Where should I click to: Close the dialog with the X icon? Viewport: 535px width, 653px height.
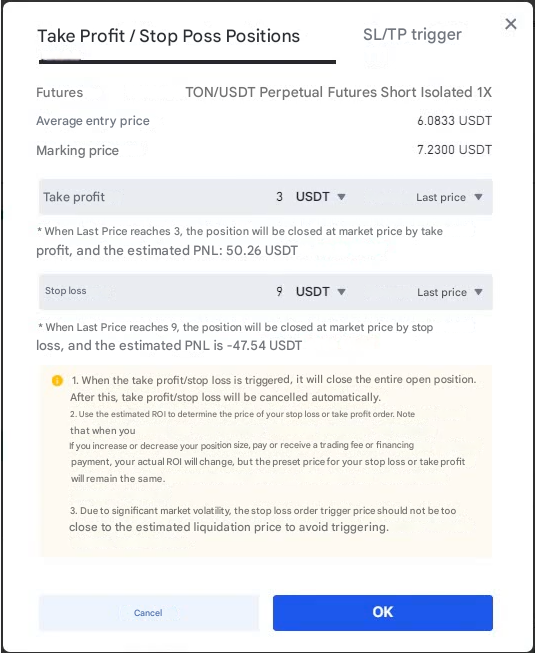point(510,24)
